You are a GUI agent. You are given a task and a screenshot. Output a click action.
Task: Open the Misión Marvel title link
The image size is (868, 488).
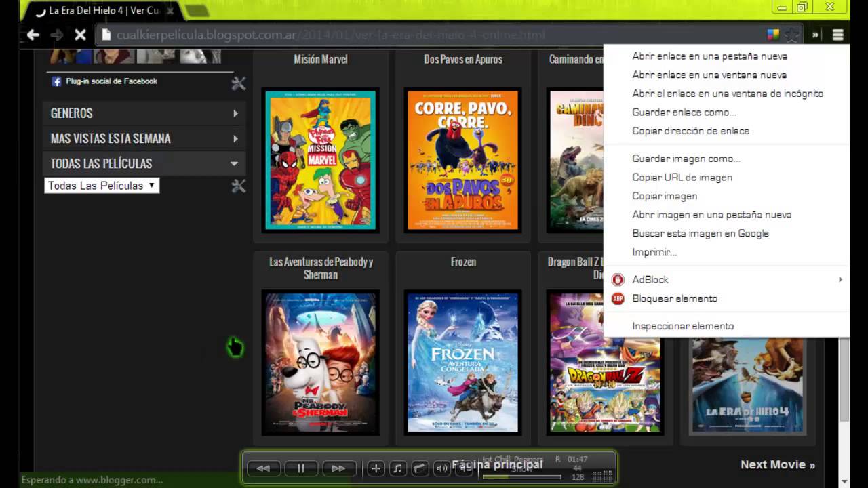(321, 60)
